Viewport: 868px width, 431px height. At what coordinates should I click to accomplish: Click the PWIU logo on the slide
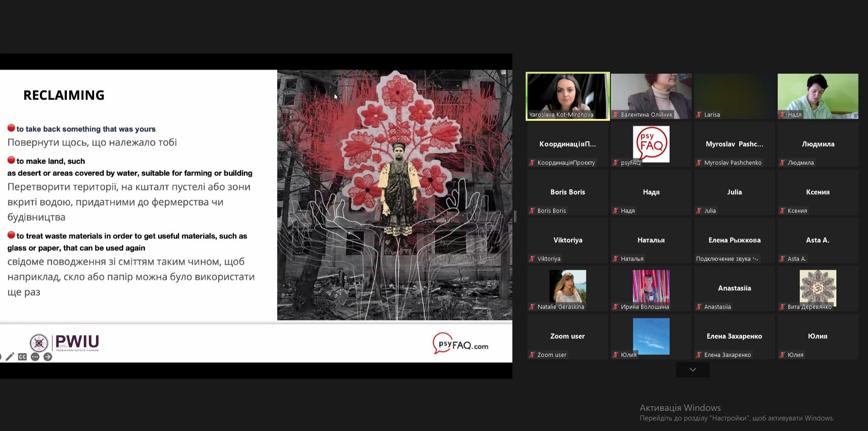point(65,343)
